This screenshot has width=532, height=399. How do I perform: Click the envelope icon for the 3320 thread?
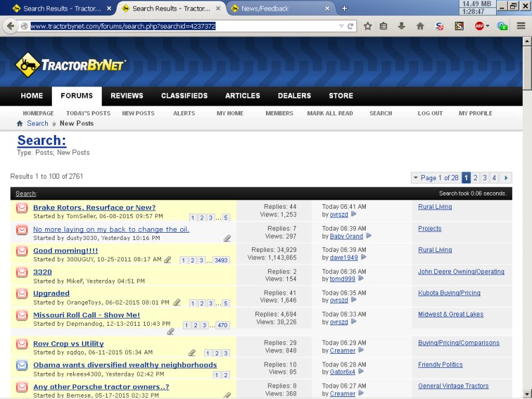22,273
